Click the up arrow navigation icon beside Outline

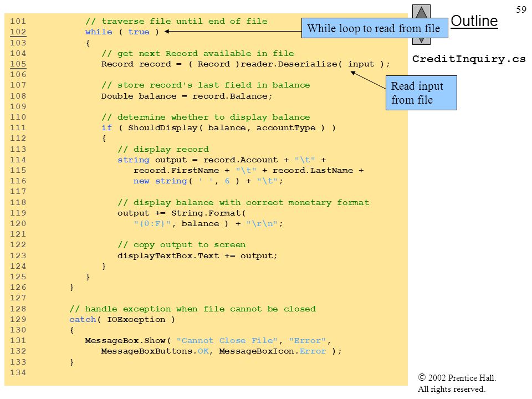tap(421, 12)
